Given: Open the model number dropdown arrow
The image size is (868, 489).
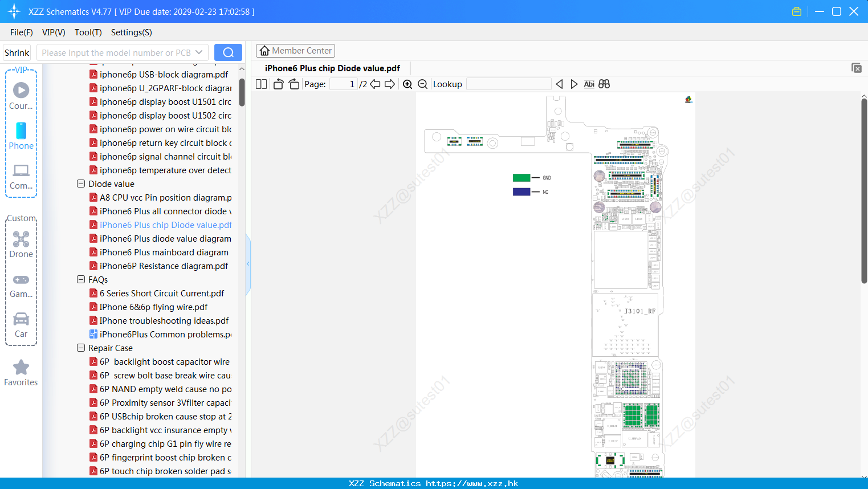Looking at the screenshot, I should (199, 52).
